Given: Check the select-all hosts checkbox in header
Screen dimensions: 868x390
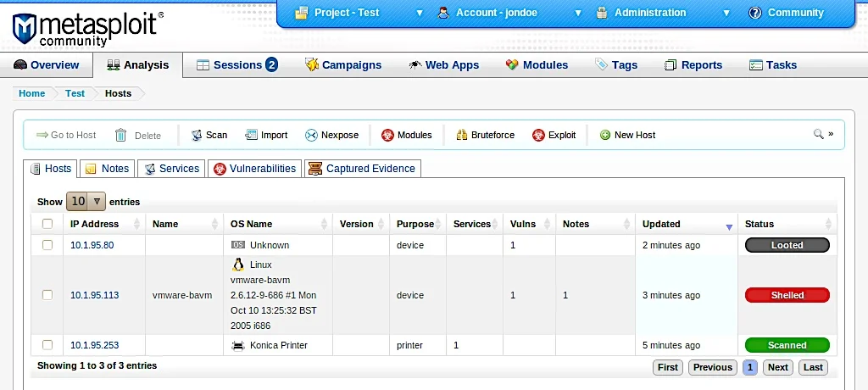Looking at the screenshot, I should click(47, 224).
